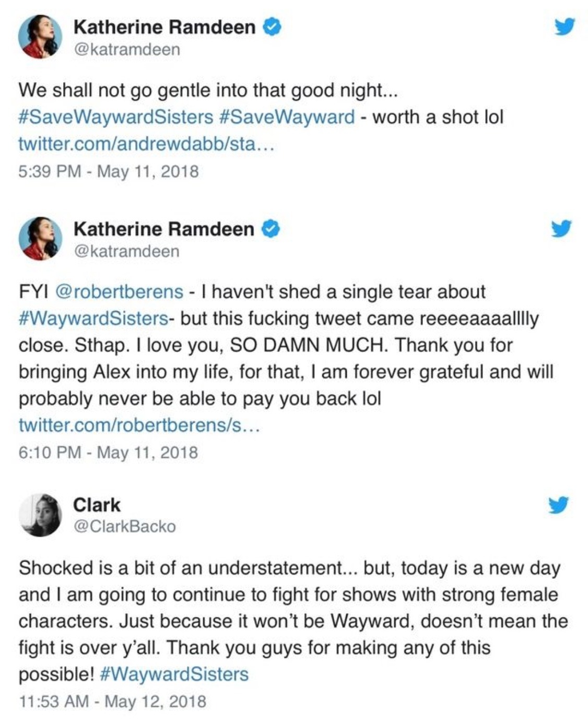Click the 6:10 PM - May 11, 2018 timestamp
The width and height of the screenshot is (588, 723).
click(108, 452)
